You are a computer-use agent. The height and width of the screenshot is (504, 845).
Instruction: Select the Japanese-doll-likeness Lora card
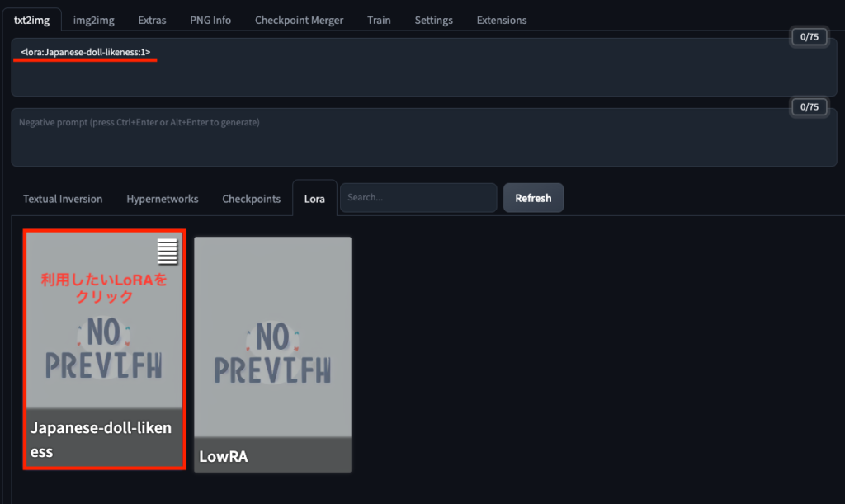104,346
